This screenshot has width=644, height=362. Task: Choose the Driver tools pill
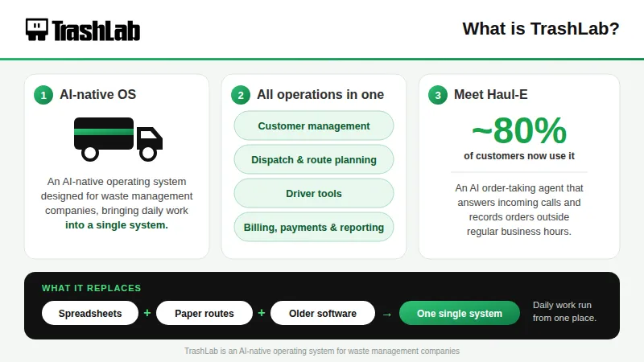(x=314, y=193)
